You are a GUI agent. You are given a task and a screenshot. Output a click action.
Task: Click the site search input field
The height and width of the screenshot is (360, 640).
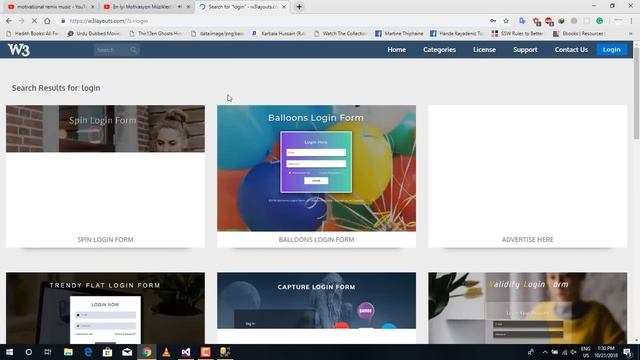pyautogui.click(x=111, y=50)
